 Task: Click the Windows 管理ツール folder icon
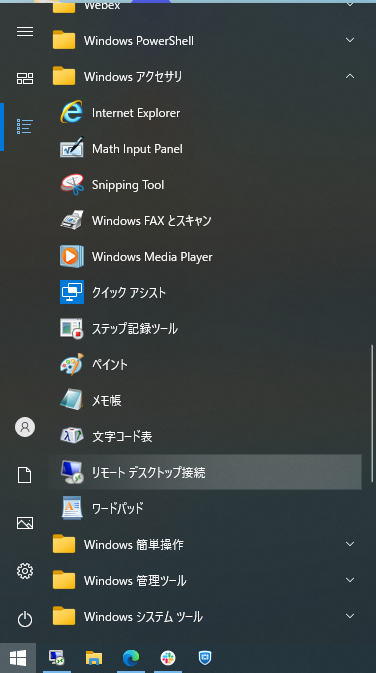tap(64, 580)
